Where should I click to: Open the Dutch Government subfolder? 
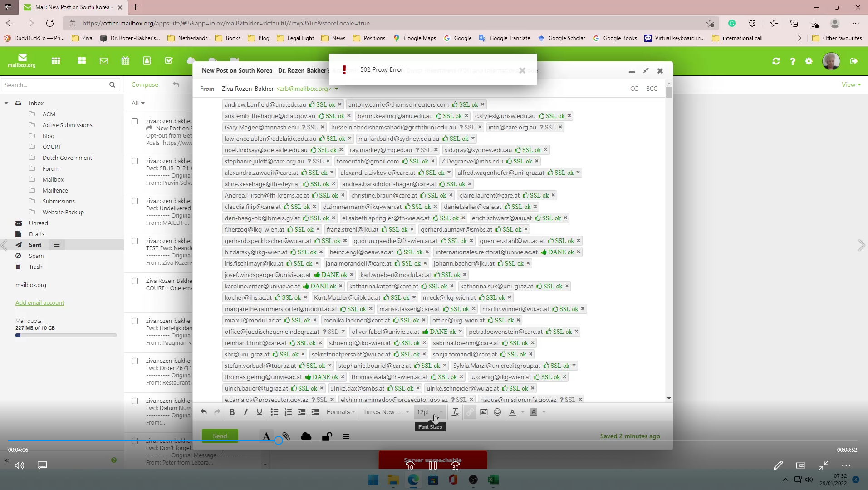click(x=67, y=158)
